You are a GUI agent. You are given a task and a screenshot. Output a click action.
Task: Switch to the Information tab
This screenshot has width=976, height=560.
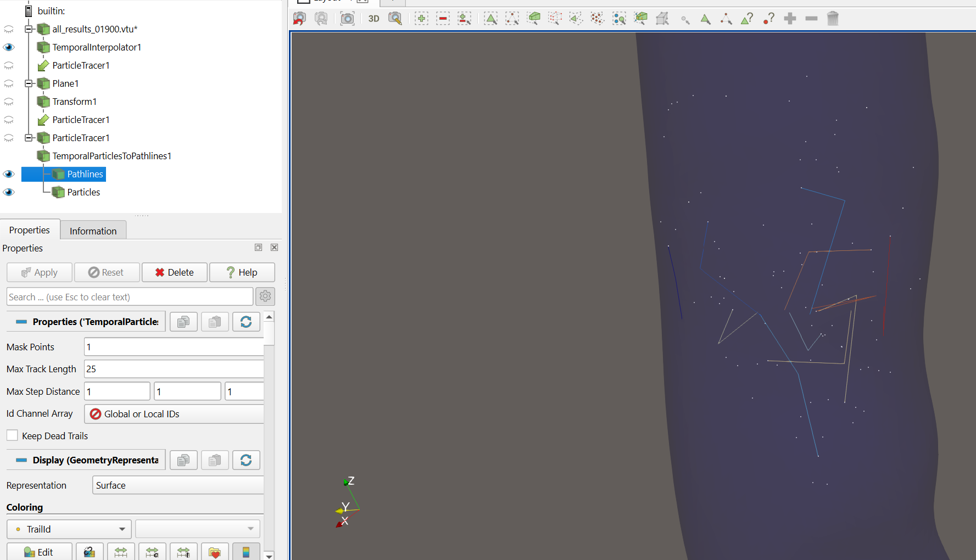93,231
